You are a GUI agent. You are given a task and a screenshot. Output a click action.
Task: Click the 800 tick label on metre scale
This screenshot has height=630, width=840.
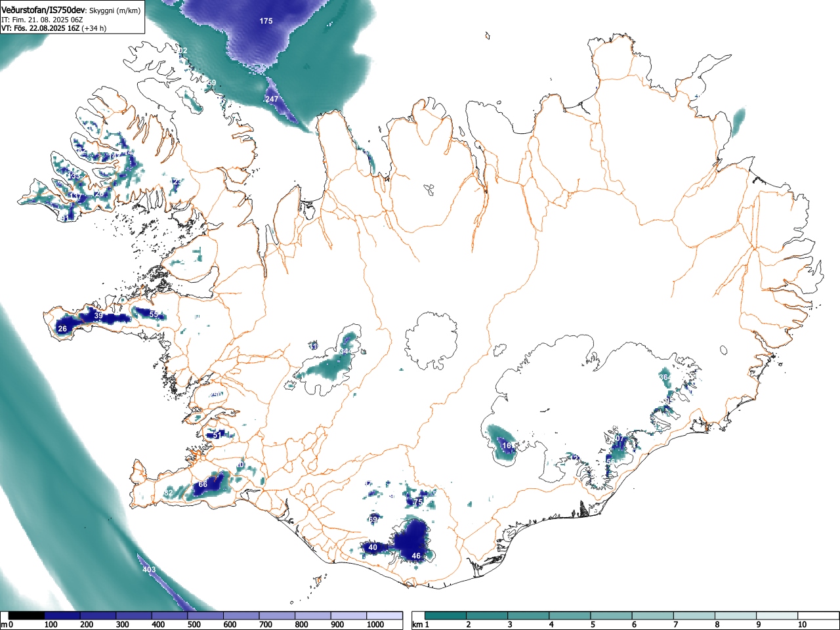(301, 625)
